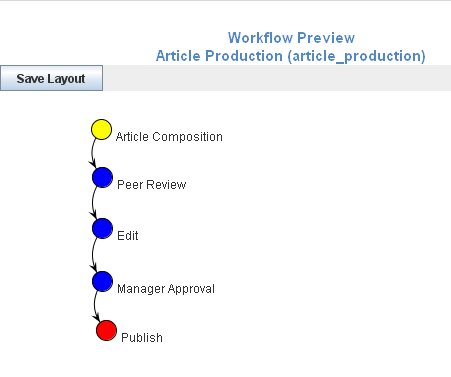The height and width of the screenshot is (377, 451).
Task: Click the empty canvas right of Publish label
Action: 300,337
